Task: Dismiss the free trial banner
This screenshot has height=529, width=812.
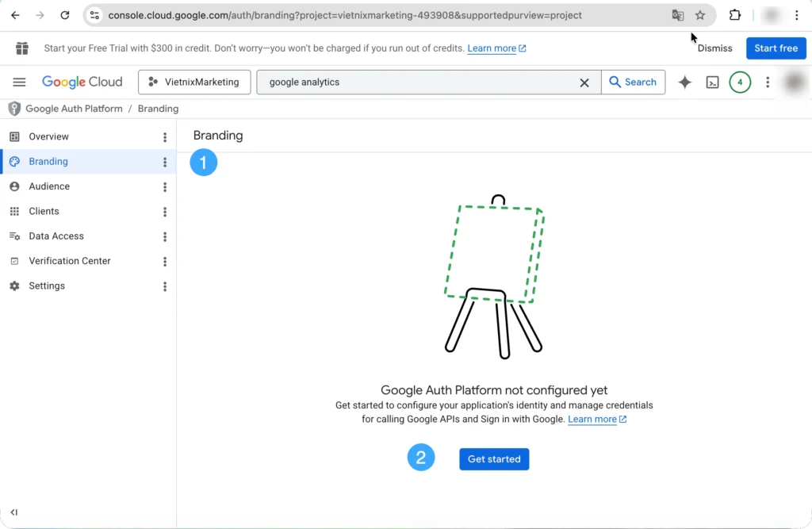Action: [x=714, y=48]
